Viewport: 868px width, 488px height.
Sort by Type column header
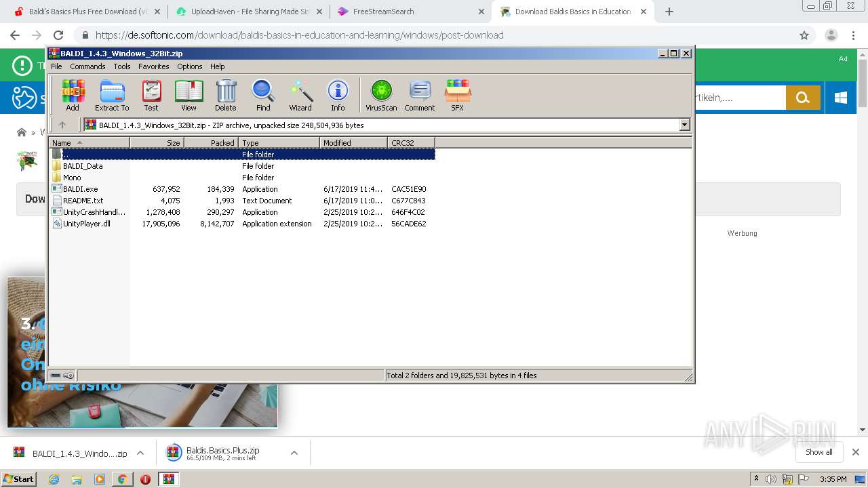(x=279, y=142)
